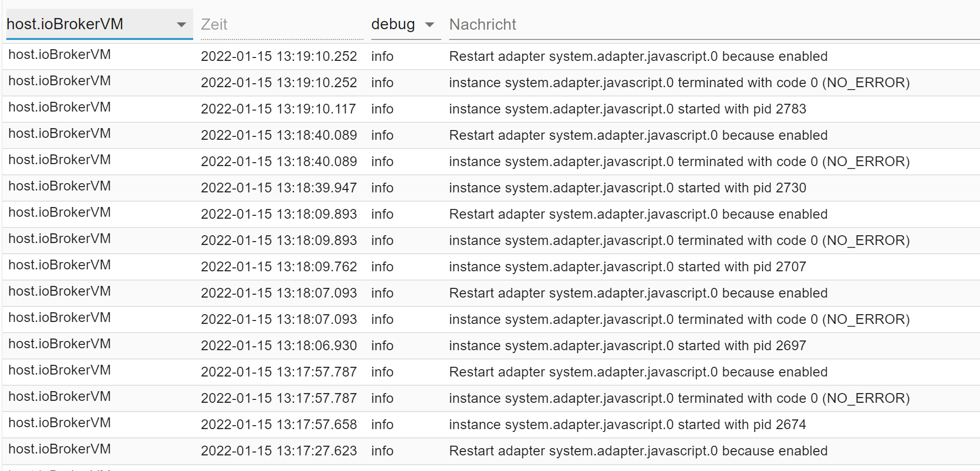
Task: Open the host.ioBrokerVM source filter dropdown
Action: [99, 24]
